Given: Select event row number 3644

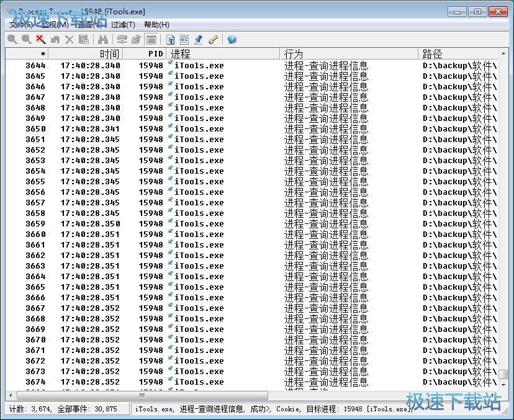Looking at the screenshot, I should [x=35, y=66].
